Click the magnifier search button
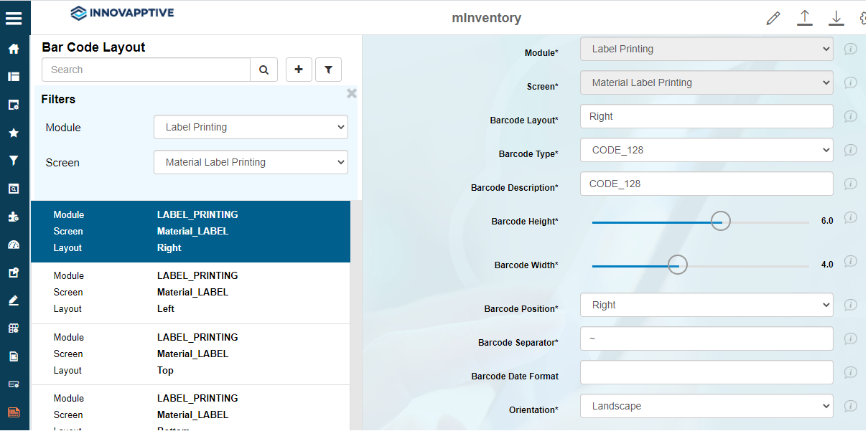 pos(263,70)
